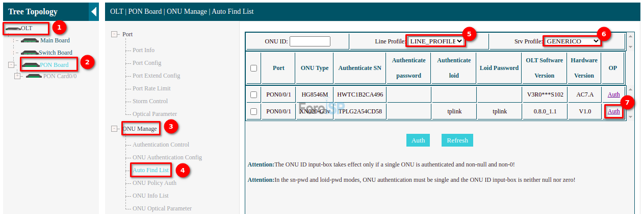This screenshot has width=644, height=214.
Task: Open Auto Find List menu item
Action: 150,170
